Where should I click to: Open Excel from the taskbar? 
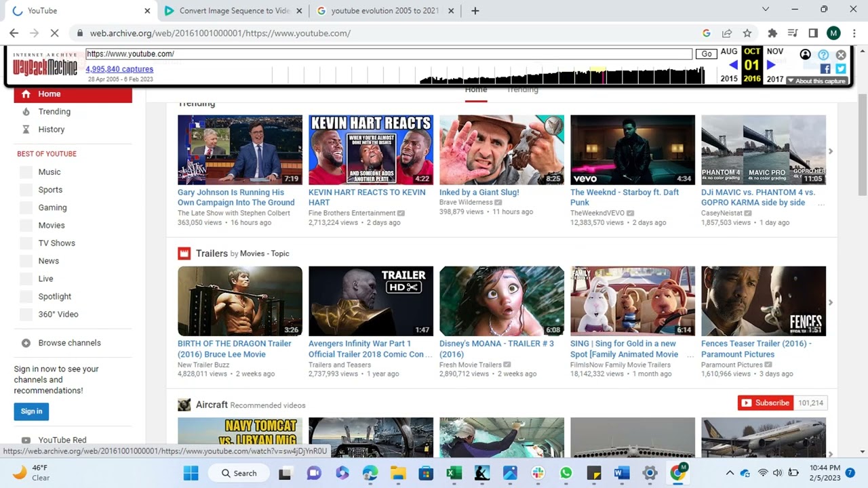click(x=454, y=473)
